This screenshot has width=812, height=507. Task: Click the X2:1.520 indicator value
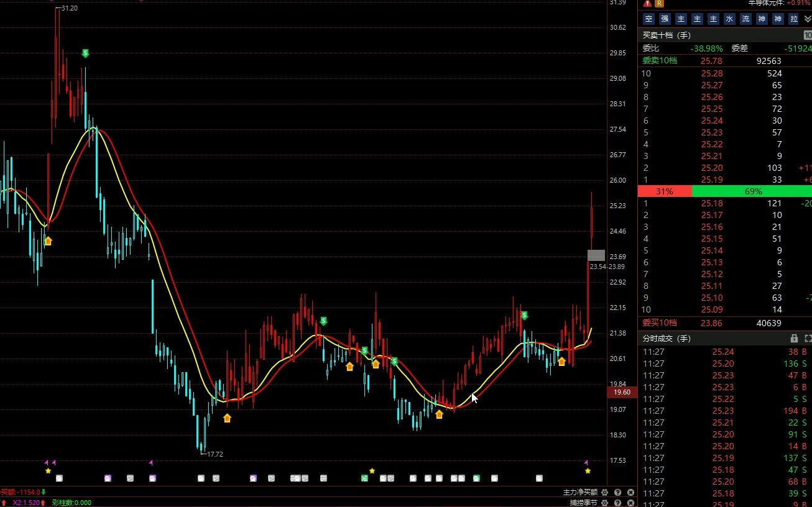click(26, 503)
